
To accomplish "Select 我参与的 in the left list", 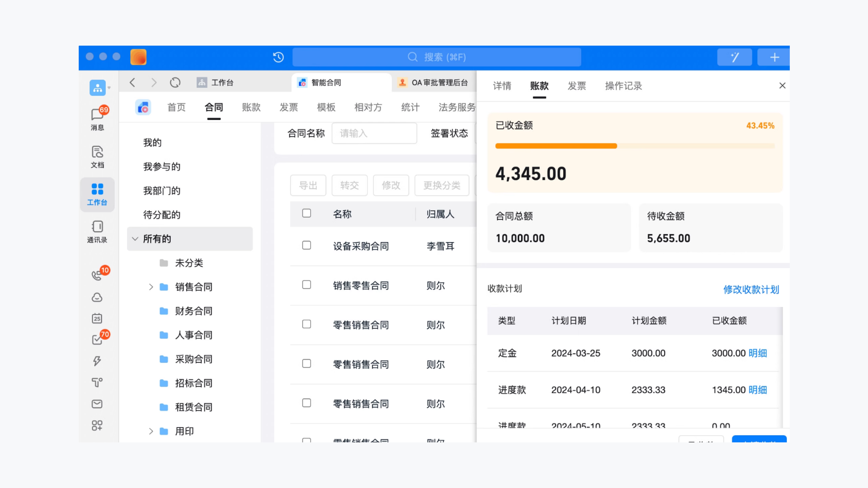I will tap(162, 167).
